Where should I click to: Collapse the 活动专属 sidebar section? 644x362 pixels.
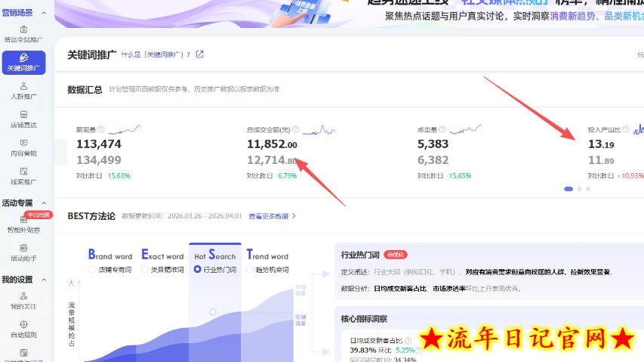coord(44,203)
